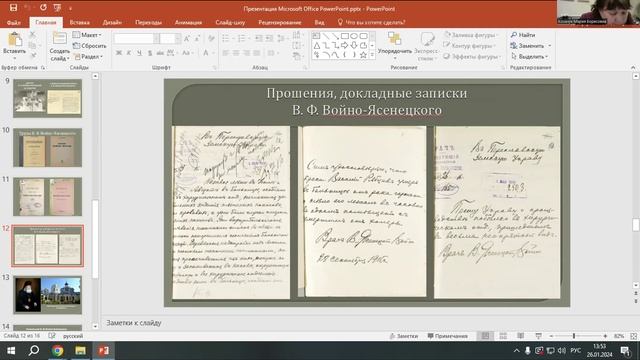640x360 pixels.
Task: Save the presentation from the quick access toolbar
Action: click(x=13, y=7)
